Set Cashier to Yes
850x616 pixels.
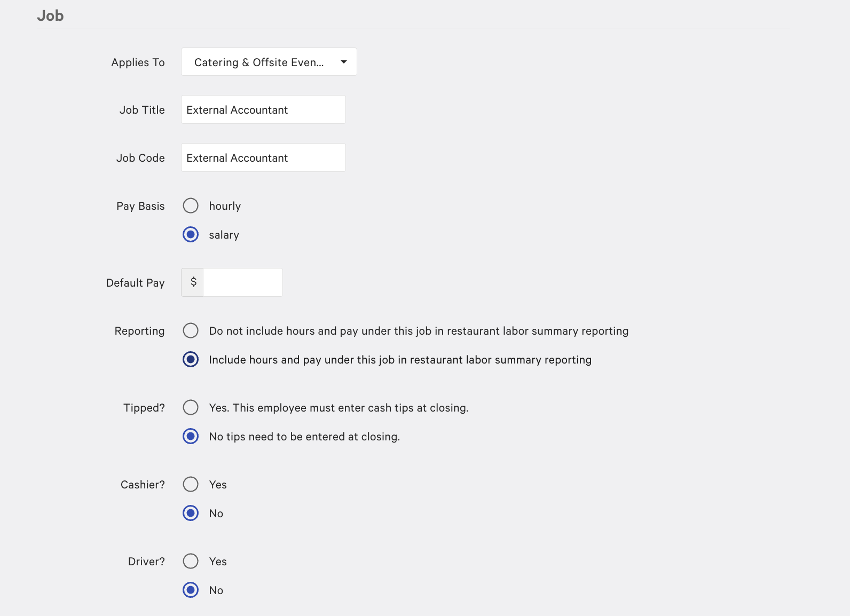[191, 485]
